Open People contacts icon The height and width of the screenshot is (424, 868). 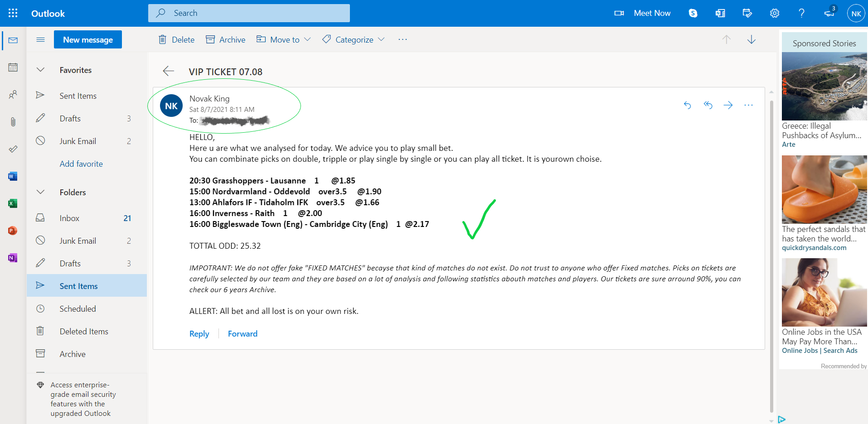(13, 95)
